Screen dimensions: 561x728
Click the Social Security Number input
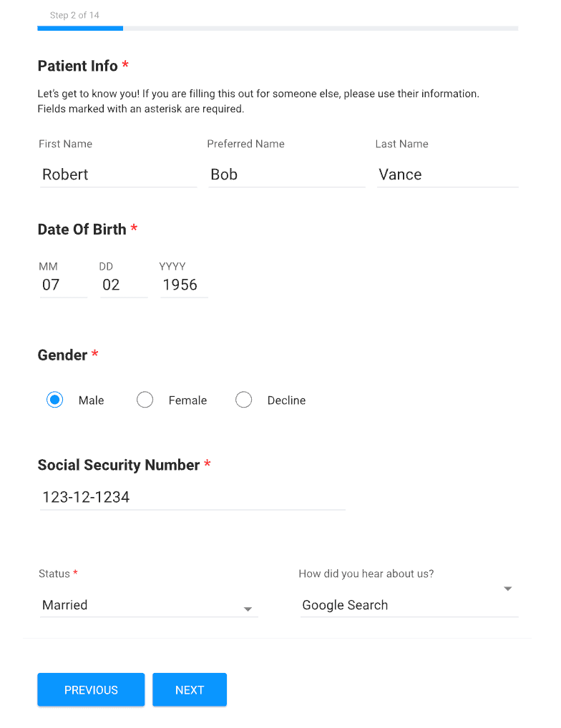[x=192, y=497]
